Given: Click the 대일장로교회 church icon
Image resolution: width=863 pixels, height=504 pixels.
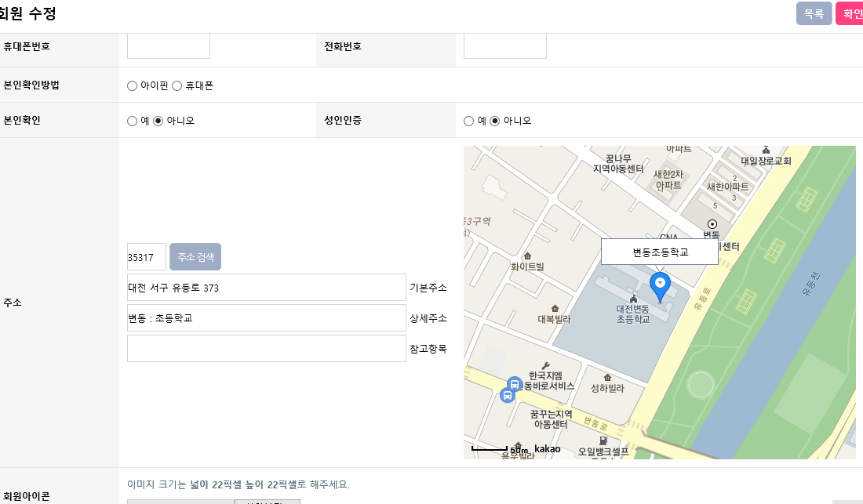Looking at the screenshot, I should 766,150.
